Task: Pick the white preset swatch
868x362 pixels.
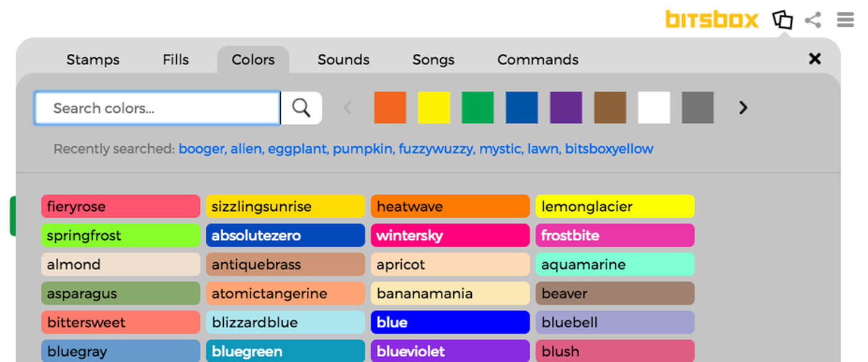Action: (653, 107)
